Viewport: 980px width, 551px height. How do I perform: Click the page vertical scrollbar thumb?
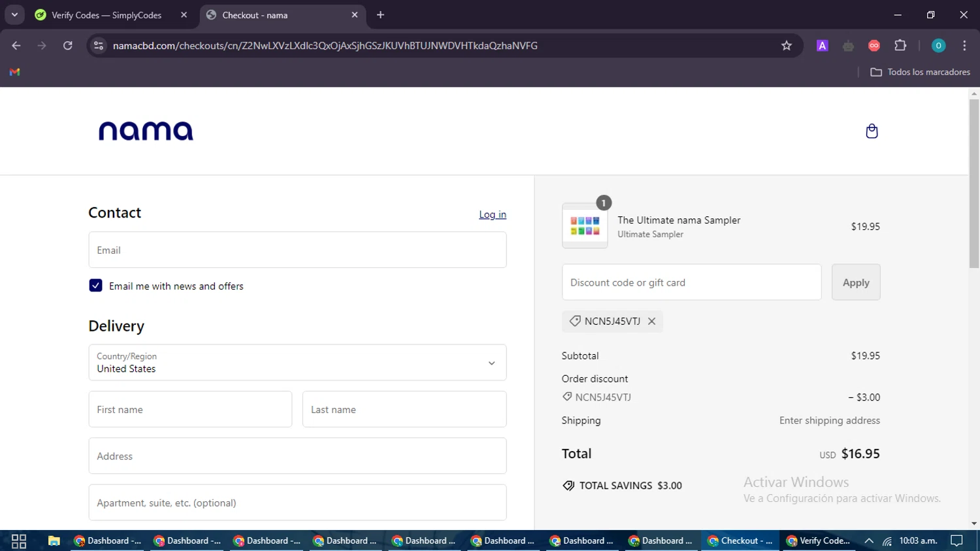coord(973,183)
